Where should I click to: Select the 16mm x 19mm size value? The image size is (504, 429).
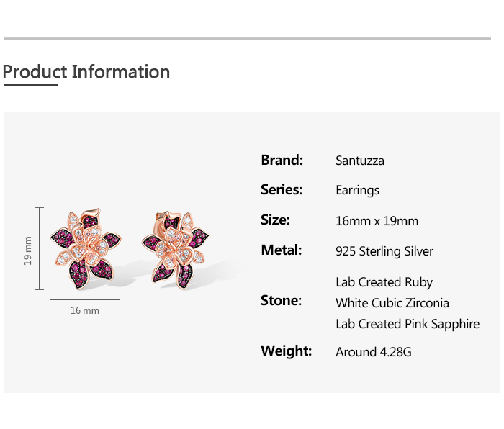pyautogui.click(x=377, y=221)
